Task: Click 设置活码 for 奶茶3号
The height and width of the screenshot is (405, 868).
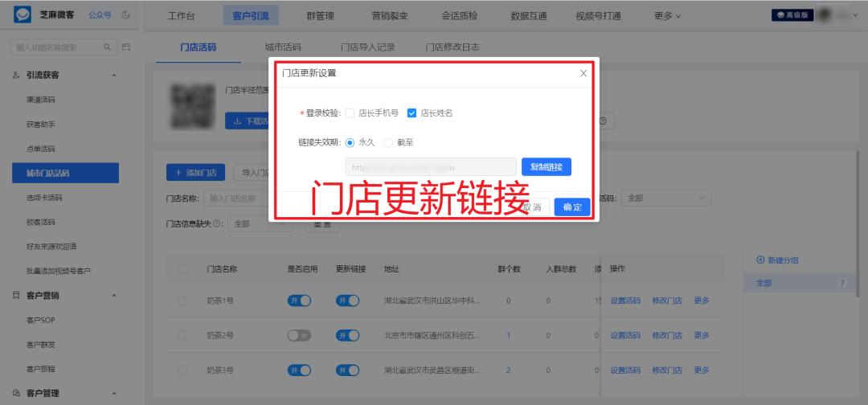Action: point(625,370)
